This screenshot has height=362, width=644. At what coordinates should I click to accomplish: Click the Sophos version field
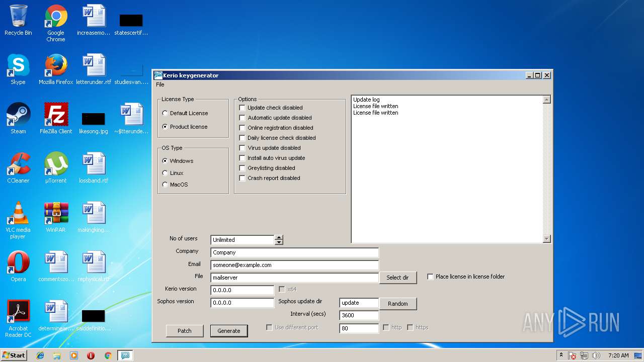pos(243,303)
